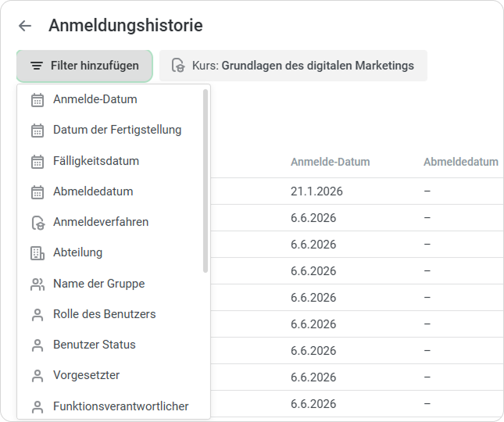
Task: Click person icon next to Rolle des Benutzers
Action: [x=38, y=315]
